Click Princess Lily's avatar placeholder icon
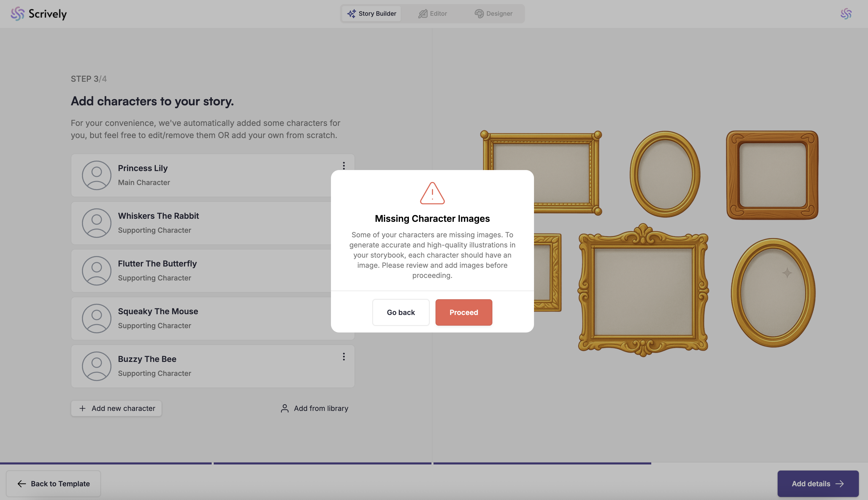This screenshot has height=500, width=868. pyautogui.click(x=96, y=175)
